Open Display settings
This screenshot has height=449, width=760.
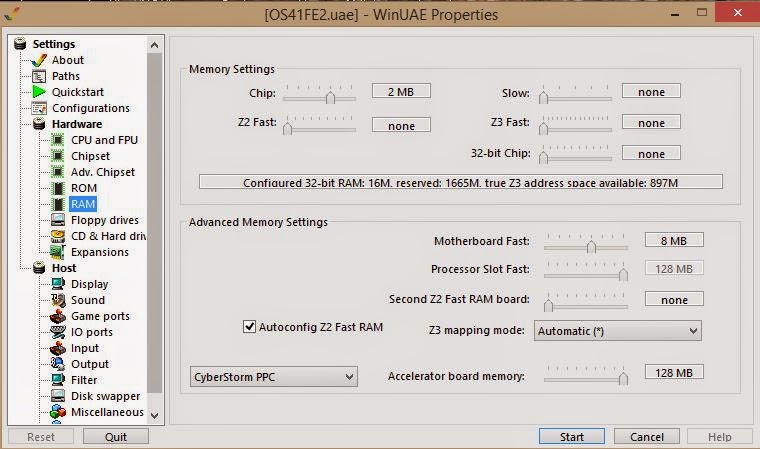(90, 284)
